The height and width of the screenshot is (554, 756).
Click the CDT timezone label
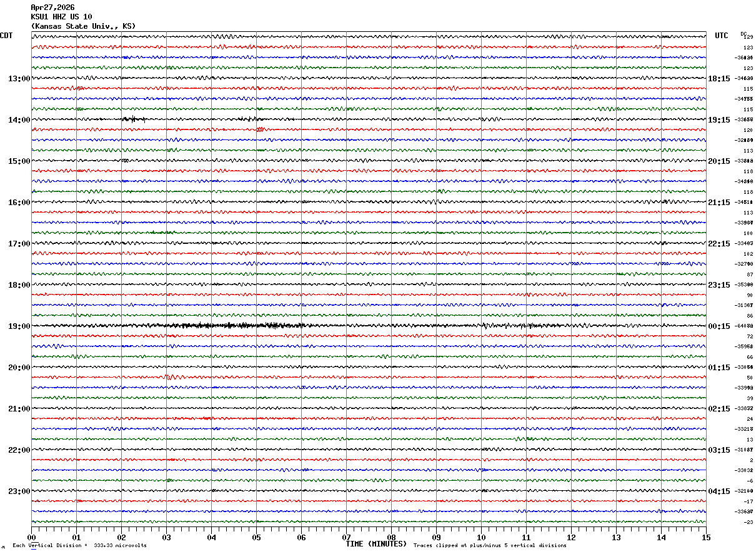6,36
